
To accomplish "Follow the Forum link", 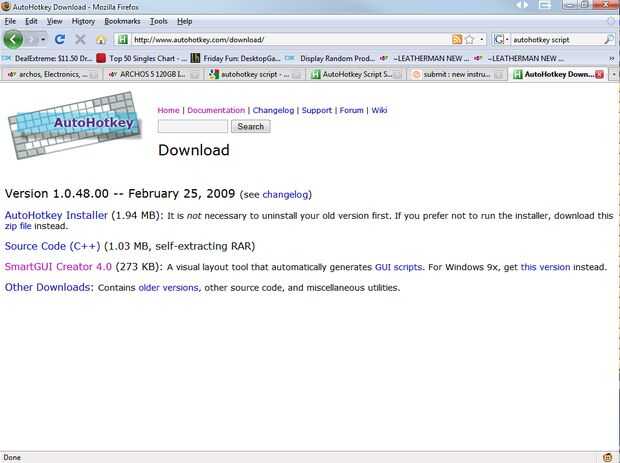I will coord(351,110).
